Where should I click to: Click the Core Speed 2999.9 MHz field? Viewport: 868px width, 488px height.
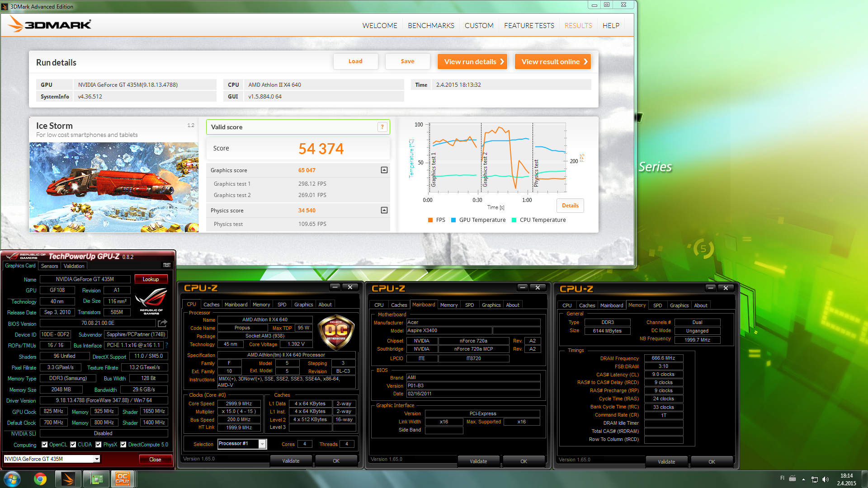(x=239, y=404)
